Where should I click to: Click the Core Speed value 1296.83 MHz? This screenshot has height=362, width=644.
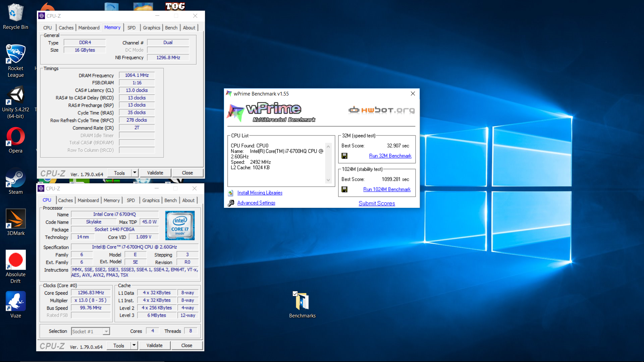(91, 293)
